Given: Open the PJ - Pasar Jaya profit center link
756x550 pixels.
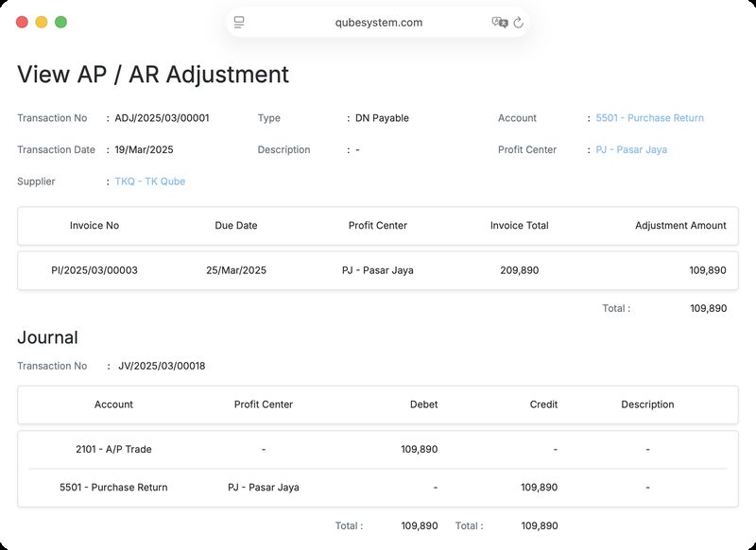Looking at the screenshot, I should tap(631, 150).
